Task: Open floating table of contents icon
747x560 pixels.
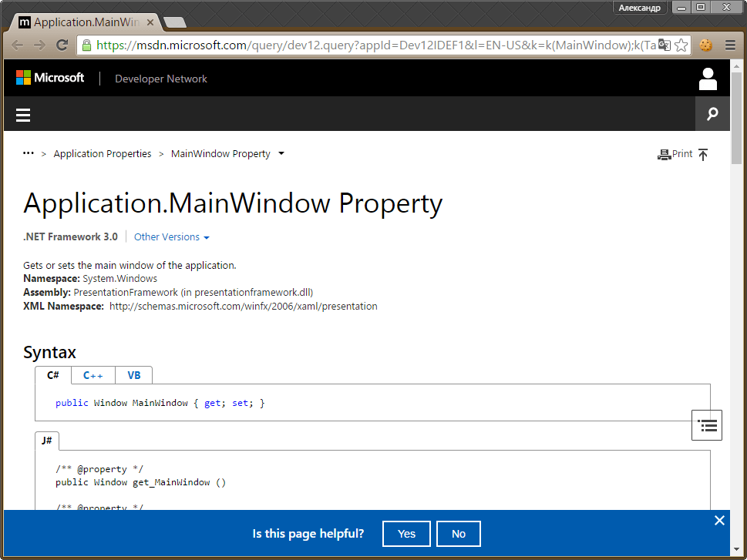Action: [706, 424]
